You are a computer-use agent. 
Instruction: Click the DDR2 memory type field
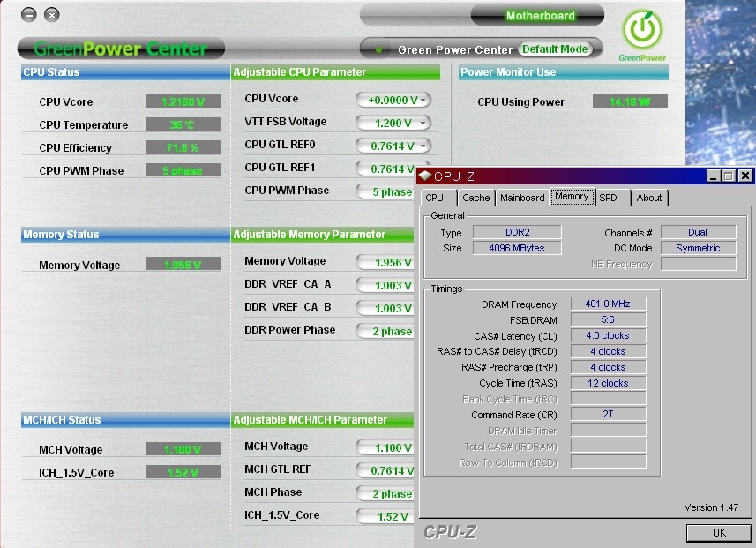coord(517,232)
